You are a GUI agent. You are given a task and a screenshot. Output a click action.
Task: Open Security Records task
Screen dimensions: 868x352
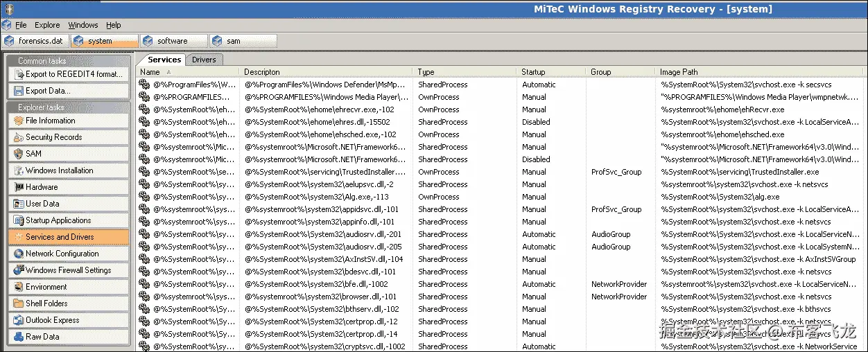(x=68, y=137)
